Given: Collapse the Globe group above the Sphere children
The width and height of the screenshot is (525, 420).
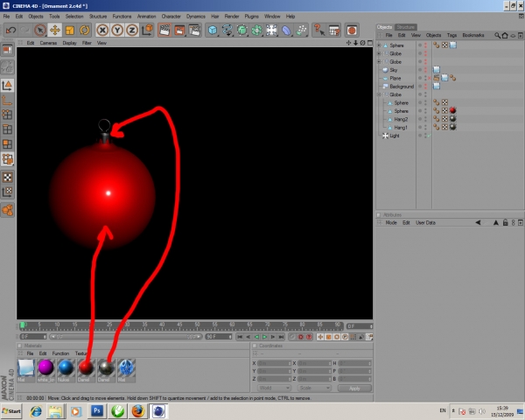Looking at the screenshot, I should tap(379, 94).
